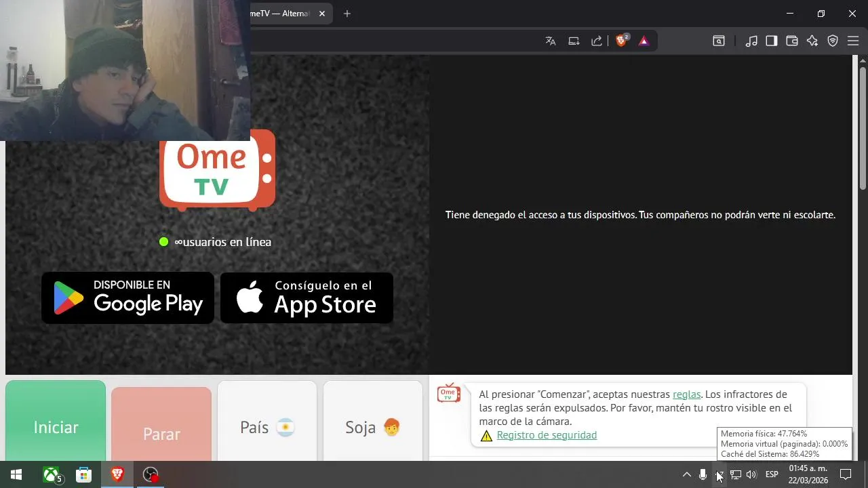The height and width of the screenshot is (488, 868).
Task: Click the green online status dot
Action: point(163,242)
